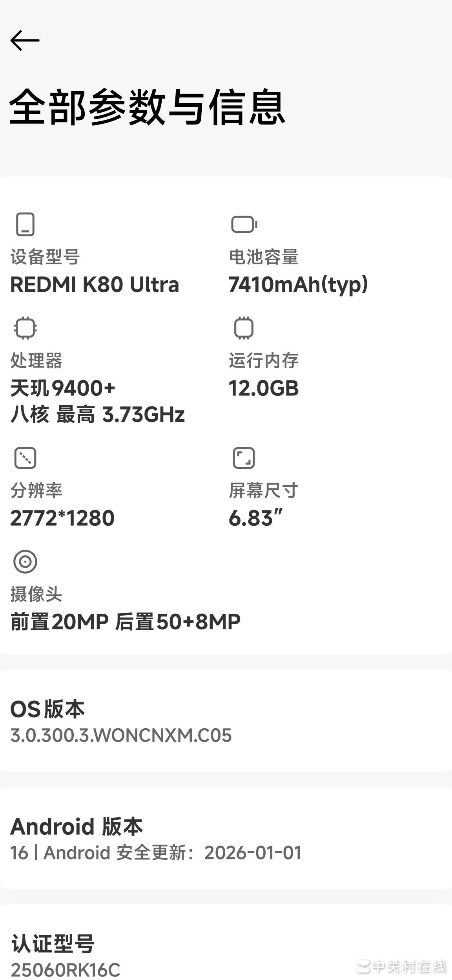Viewport: 452px width, 980px height.
Task: Tap the 7410mAh(typ) battery value
Action: [298, 285]
